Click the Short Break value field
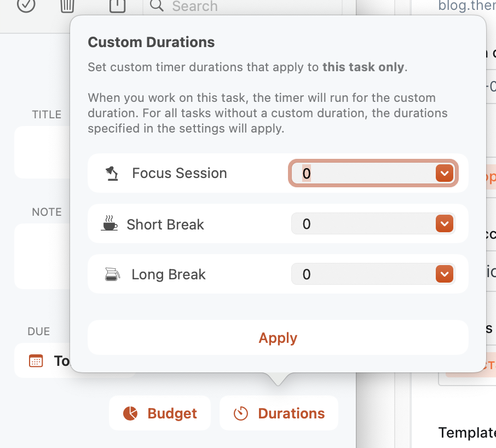The width and height of the screenshot is (496, 448). (364, 224)
